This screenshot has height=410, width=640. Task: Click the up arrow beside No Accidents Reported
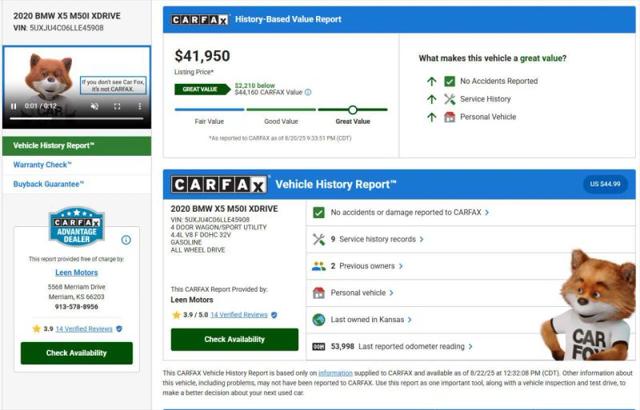click(431, 81)
